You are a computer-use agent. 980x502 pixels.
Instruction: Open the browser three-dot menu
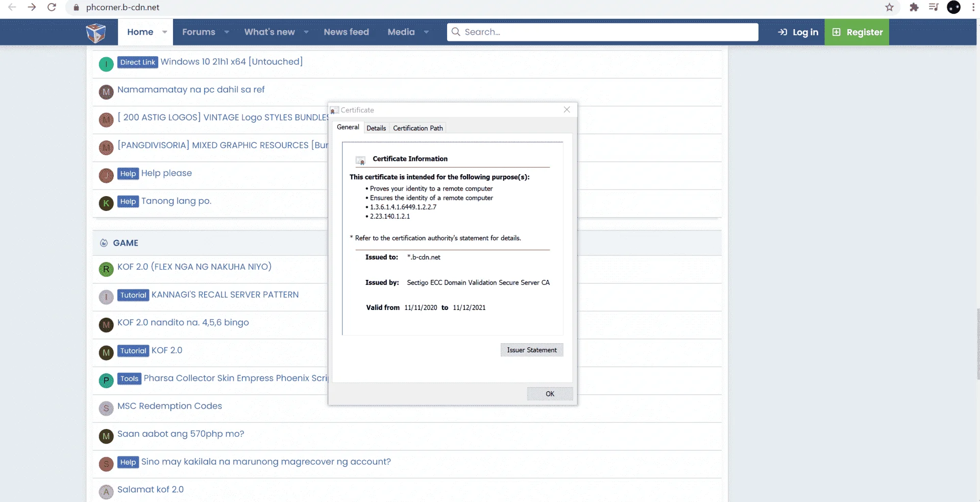point(973,7)
